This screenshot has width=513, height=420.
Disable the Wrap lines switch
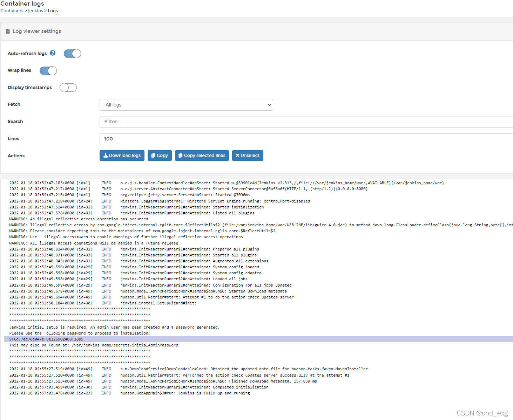48,71
